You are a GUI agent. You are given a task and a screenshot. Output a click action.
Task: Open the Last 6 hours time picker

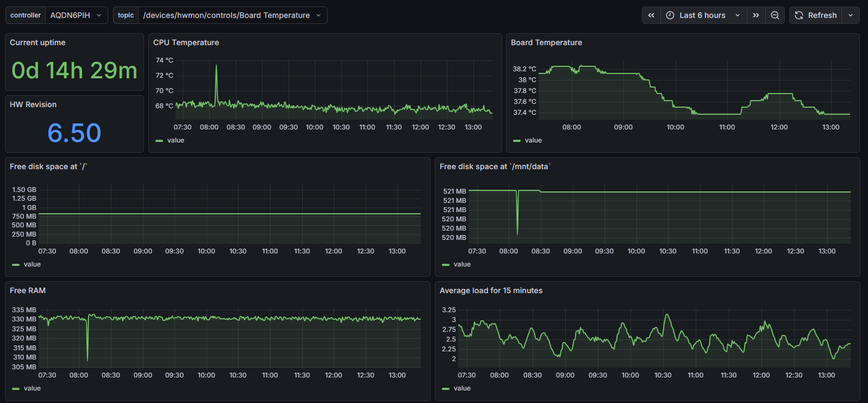[703, 15]
